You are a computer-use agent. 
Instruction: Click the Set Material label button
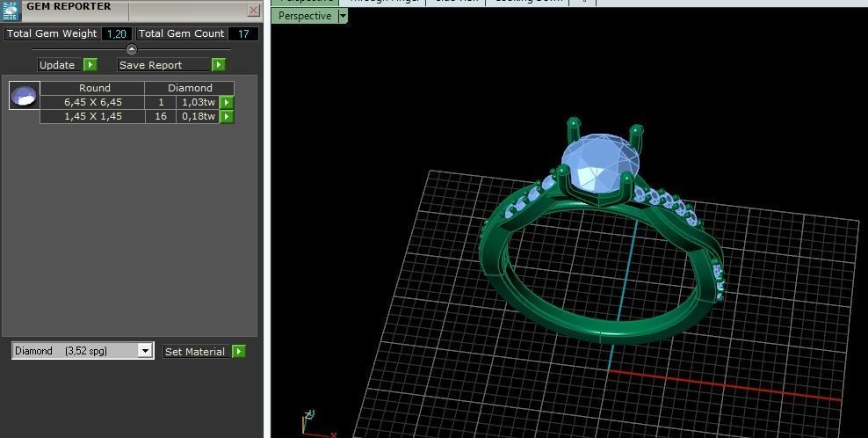pos(197,352)
